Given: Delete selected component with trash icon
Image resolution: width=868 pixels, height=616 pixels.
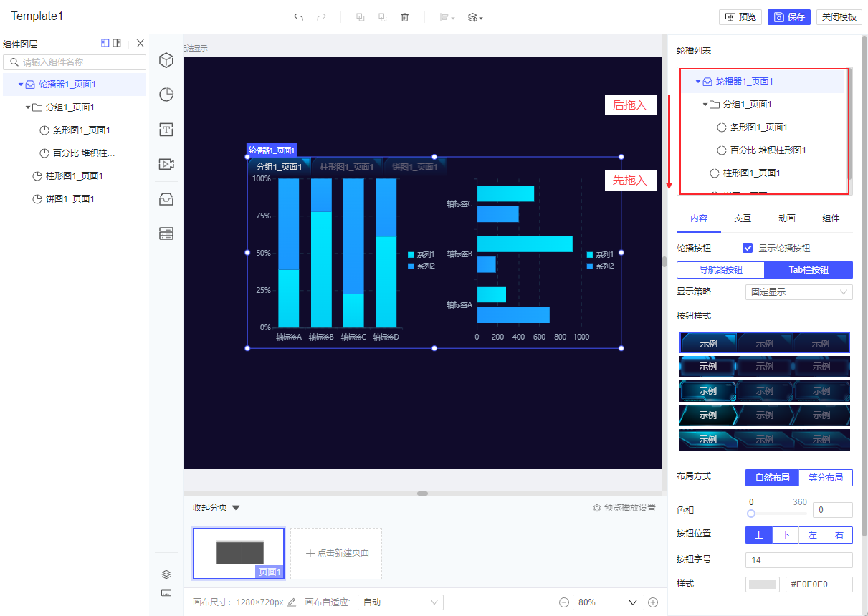Looking at the screenshot, I should pos(405,17).
